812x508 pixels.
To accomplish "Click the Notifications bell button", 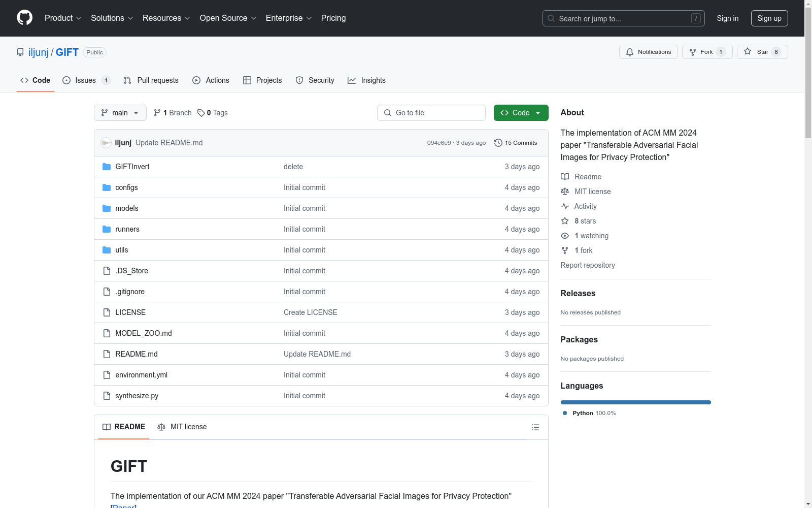I will [648, 52].
